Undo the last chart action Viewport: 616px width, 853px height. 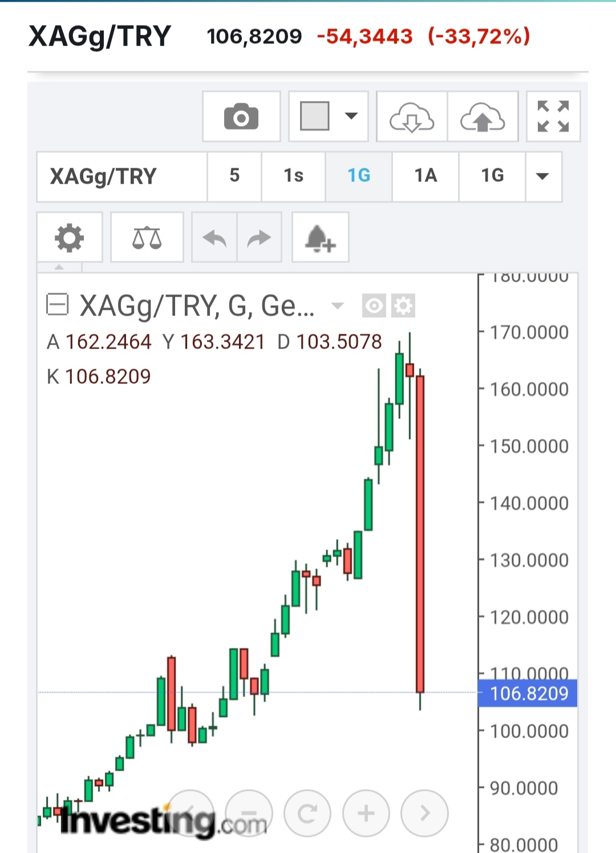coord(214,238)
